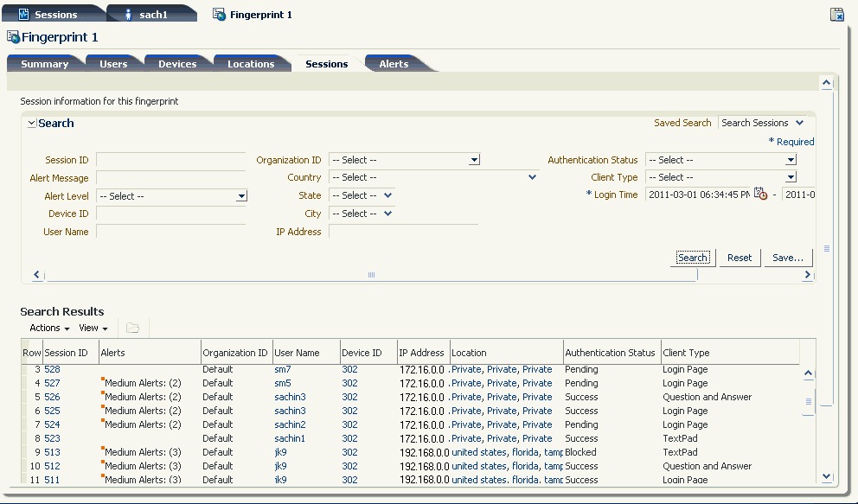Switch to the Devices tab
This screenshot has height=504, width=858.
tap(177, 63)
